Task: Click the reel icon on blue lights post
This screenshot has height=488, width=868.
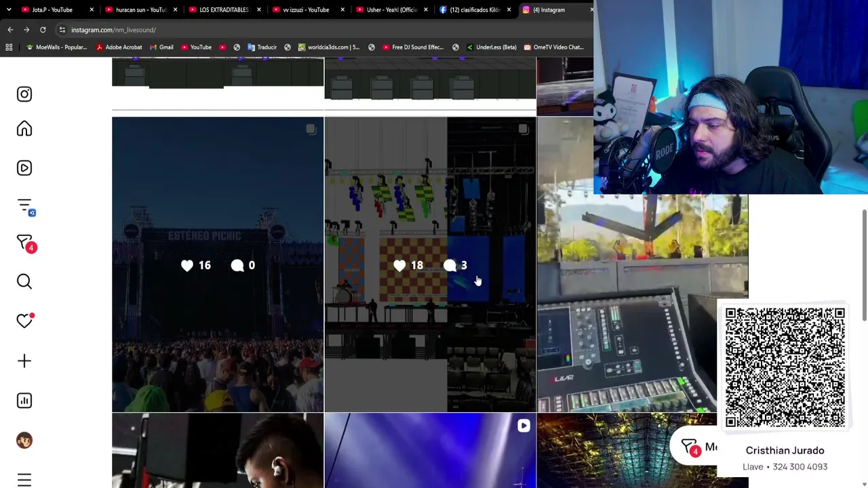Action: pyautogui.click(x=523, y=426)
